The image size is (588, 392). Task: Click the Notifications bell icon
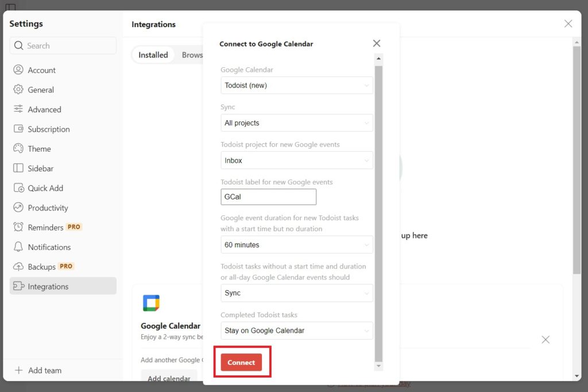[18, 247]
